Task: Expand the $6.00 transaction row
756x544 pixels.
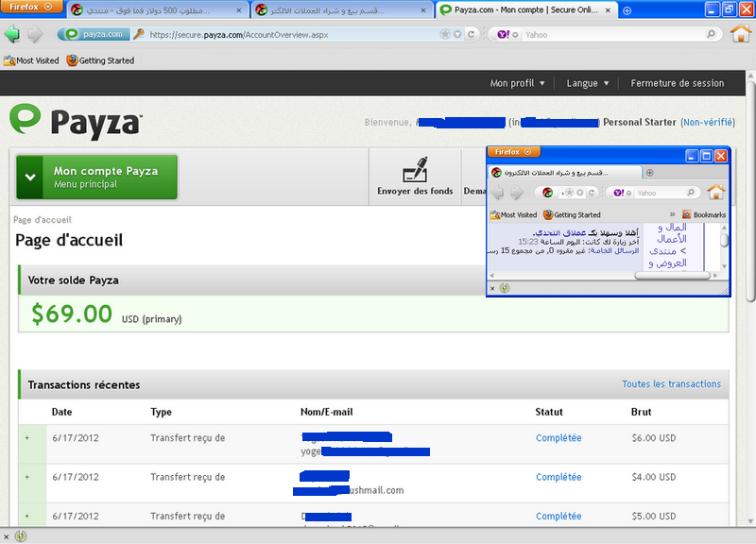Action: coord(27,438)
